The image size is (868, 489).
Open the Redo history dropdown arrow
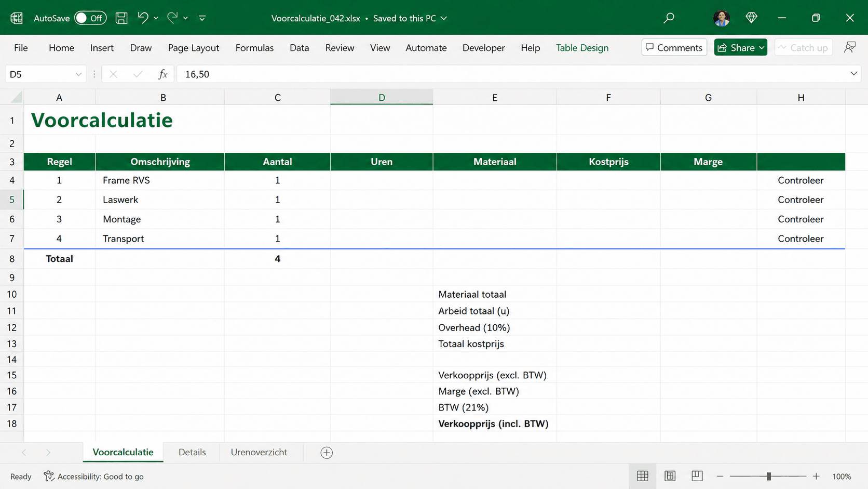click(185, 18)
